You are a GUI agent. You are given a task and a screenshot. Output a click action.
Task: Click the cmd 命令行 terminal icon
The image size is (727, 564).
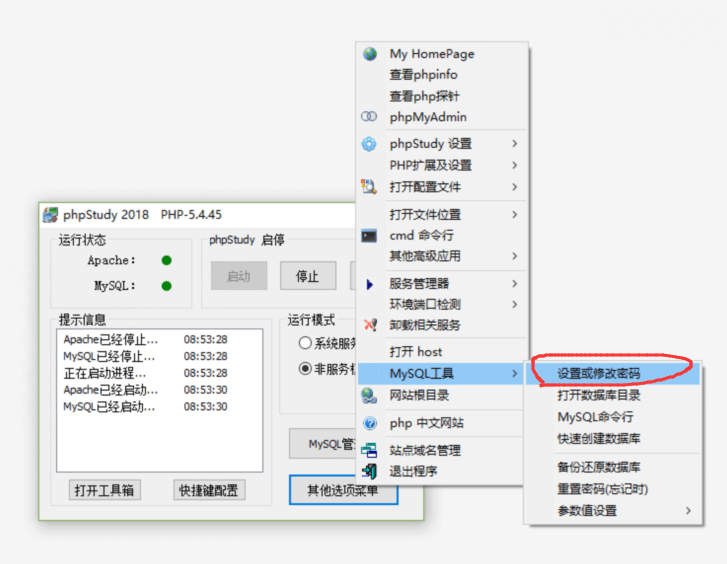pyautogui.click(x=369, y=236)
